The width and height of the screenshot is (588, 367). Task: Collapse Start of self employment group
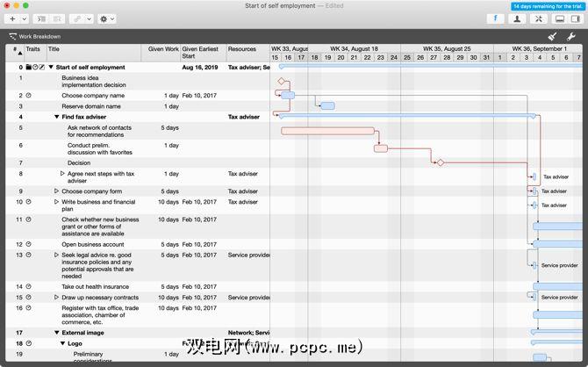click(x=51, y=68)
